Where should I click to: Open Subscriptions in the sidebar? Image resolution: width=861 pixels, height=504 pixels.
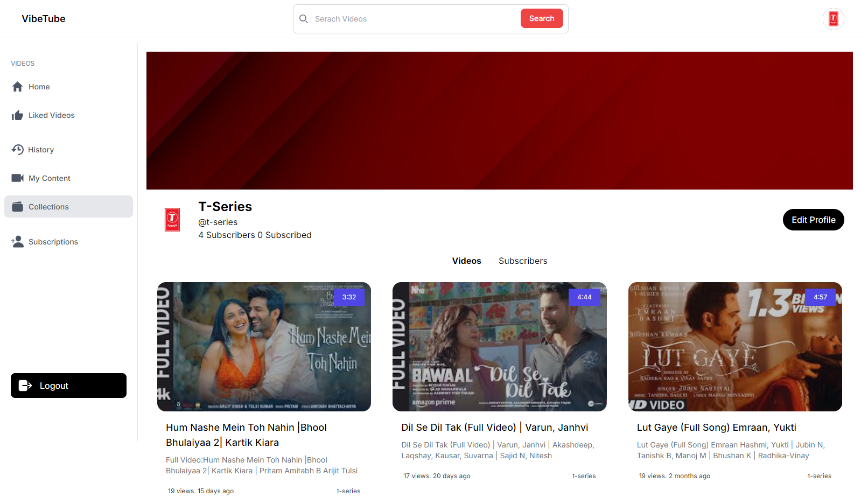68,242
